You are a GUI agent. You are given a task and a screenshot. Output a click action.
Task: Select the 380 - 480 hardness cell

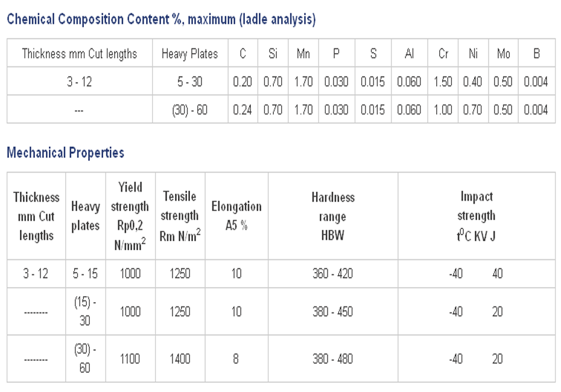point(333,359)
